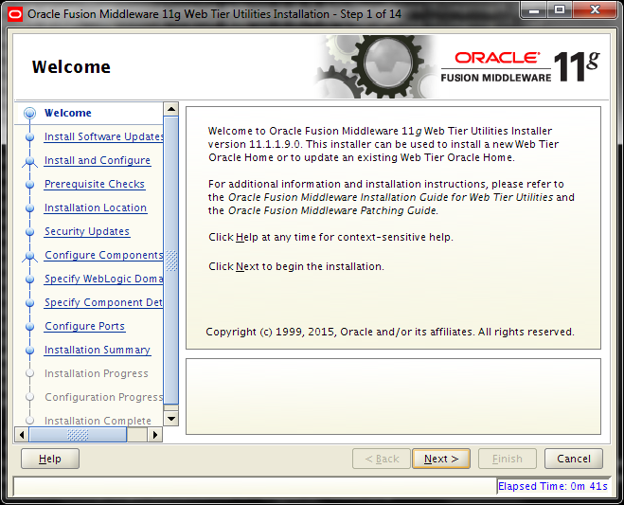Click the Finish button
The height and width of the screenshot is (505, 624).
[507, 459]
